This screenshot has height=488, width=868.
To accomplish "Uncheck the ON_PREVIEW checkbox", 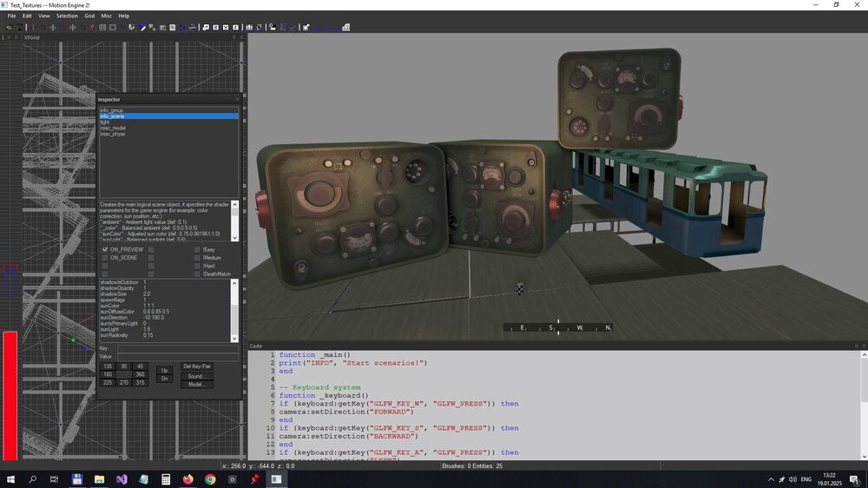I will pos(105,249).
